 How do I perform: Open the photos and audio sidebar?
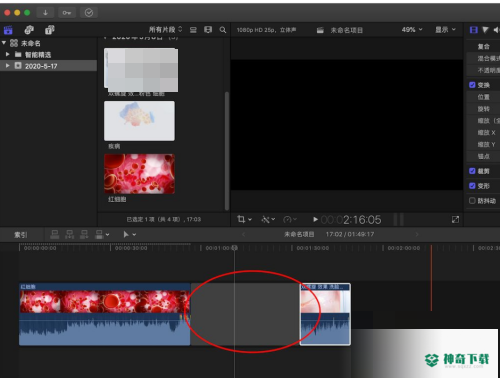[29, 30]
